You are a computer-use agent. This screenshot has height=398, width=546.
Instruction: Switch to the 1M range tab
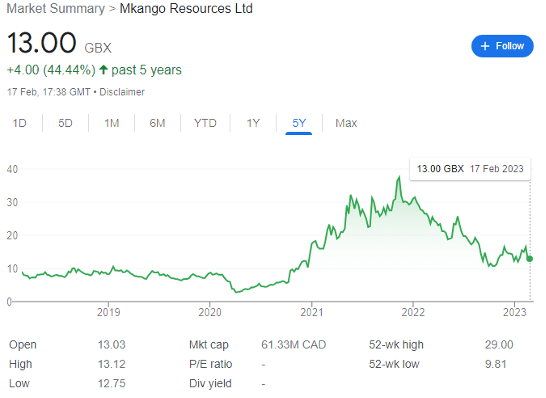click(x=112, y=123)
